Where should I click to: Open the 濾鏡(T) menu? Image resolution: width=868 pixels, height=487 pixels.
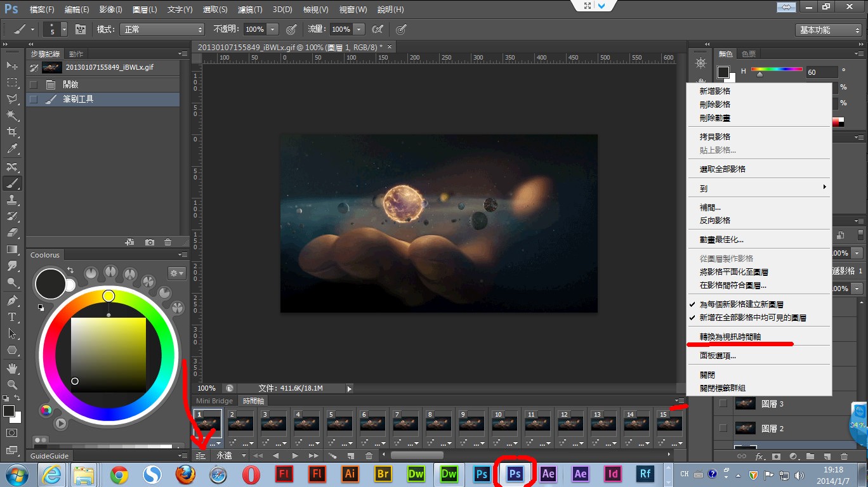coord(250,10)
